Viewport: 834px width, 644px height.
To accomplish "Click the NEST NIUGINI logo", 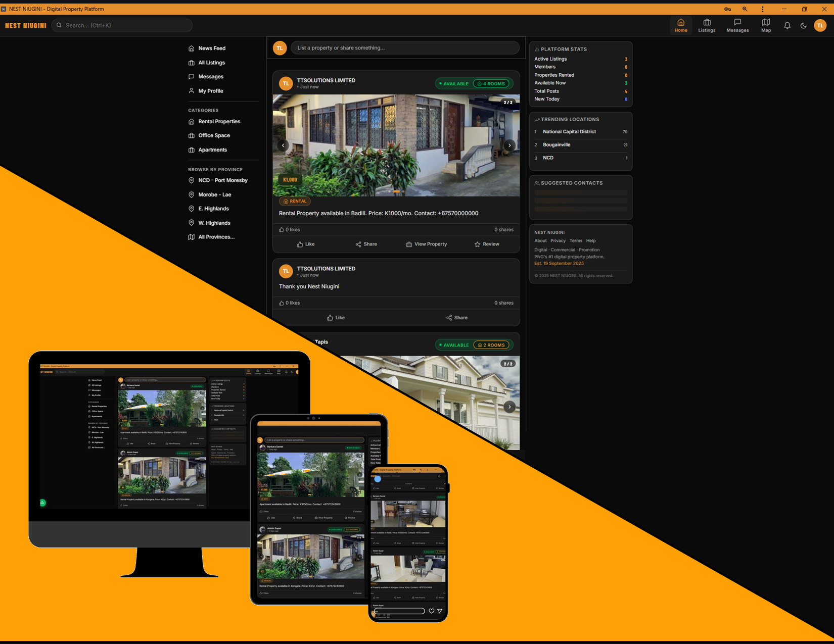I will 26,25.
